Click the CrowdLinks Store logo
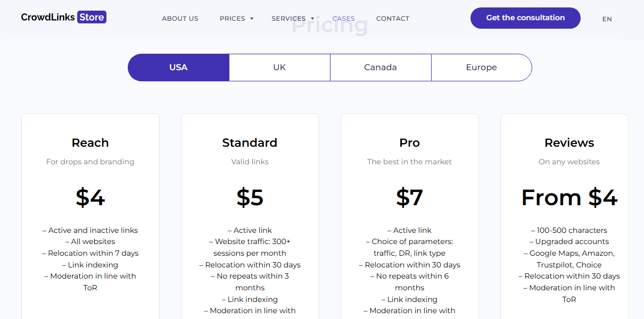This screenshot has height=319, width=644. [63, 16]
